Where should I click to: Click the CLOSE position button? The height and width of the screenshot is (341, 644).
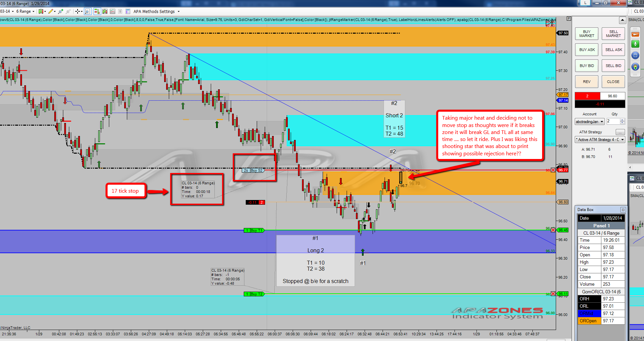pyautogui.click(x=613, y=82)
